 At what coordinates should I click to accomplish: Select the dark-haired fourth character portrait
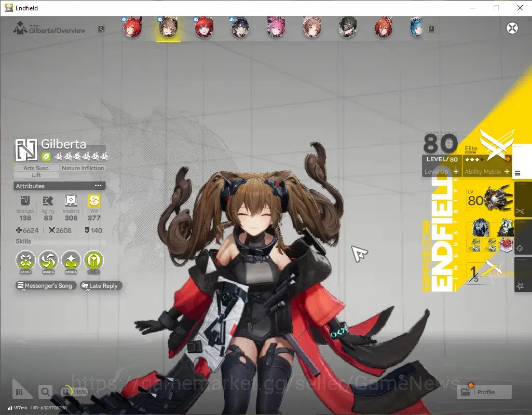pyautogui.click(x=240, y=27)
